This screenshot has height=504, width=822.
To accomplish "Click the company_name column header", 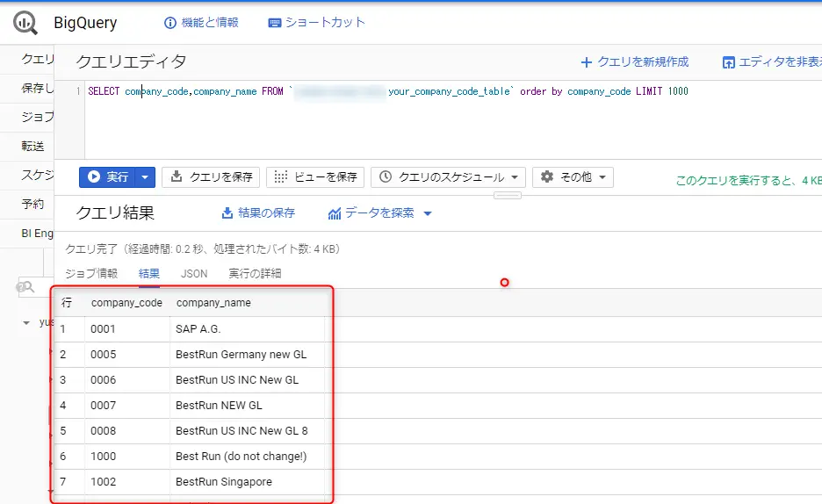I will coord(213,303).
